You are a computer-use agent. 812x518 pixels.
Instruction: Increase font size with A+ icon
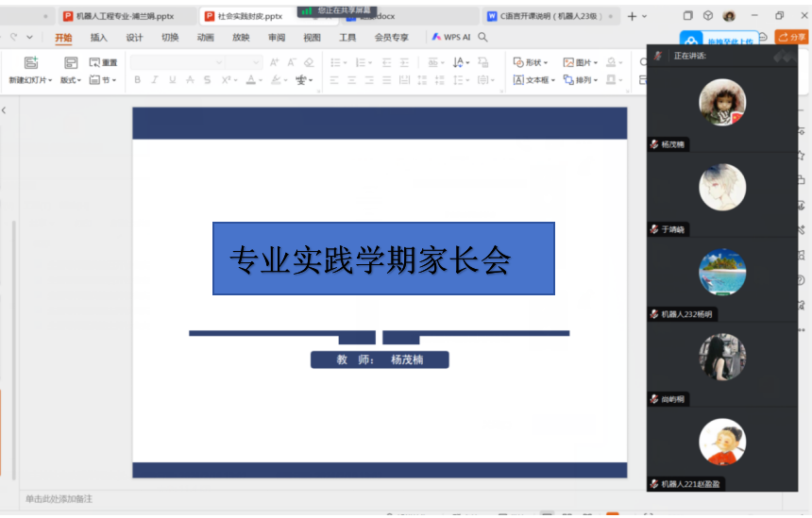click(x=275, y=62)
